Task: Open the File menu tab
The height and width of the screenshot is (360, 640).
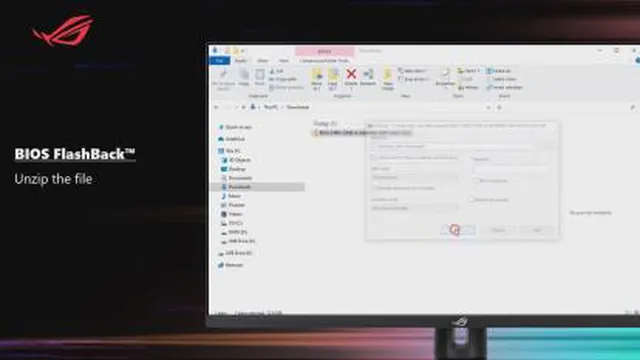Action: pos(220,61)
